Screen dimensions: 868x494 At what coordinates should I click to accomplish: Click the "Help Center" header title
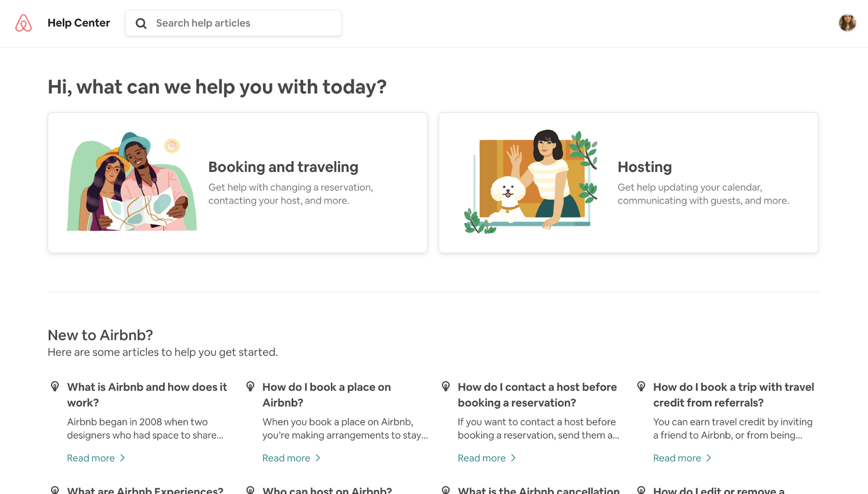pos(79,23)
